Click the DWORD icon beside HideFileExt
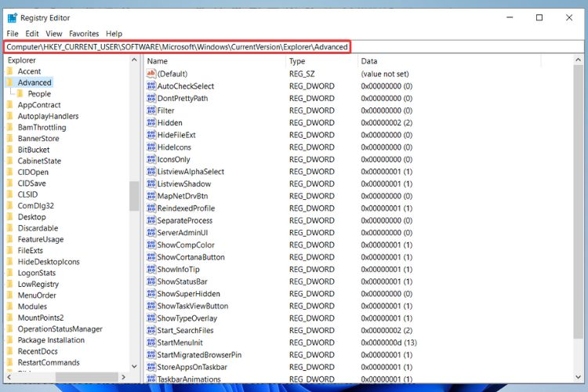Image resolution: width=588 pixels, height=392 pixels. [151, 135]
